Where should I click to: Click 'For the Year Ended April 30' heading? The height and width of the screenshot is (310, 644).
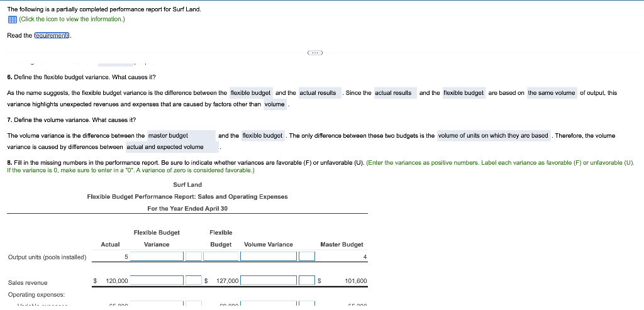(187, 209)
